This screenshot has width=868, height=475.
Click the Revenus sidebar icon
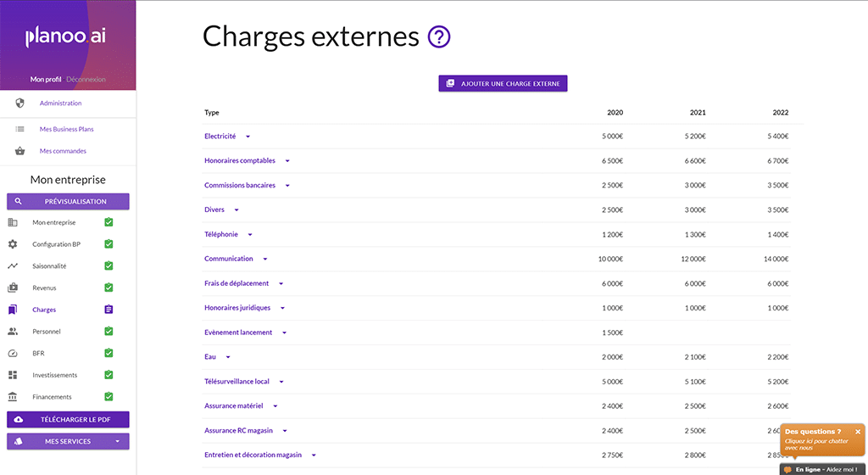[13, 288]
